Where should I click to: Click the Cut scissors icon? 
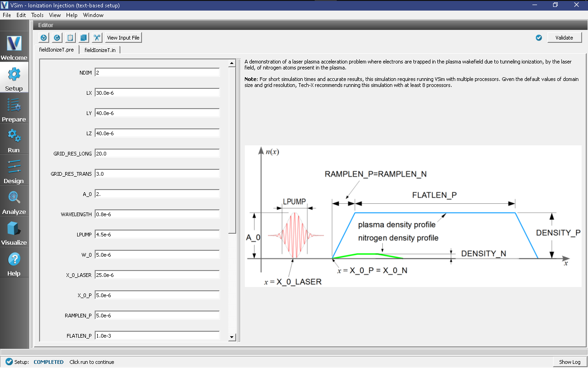97,38
